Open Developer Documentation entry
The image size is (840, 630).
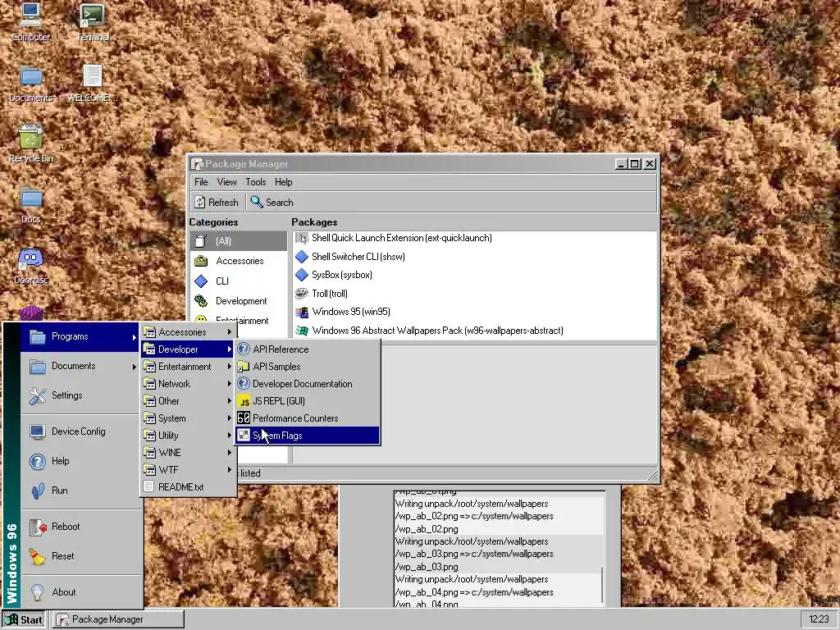[308, 384]
